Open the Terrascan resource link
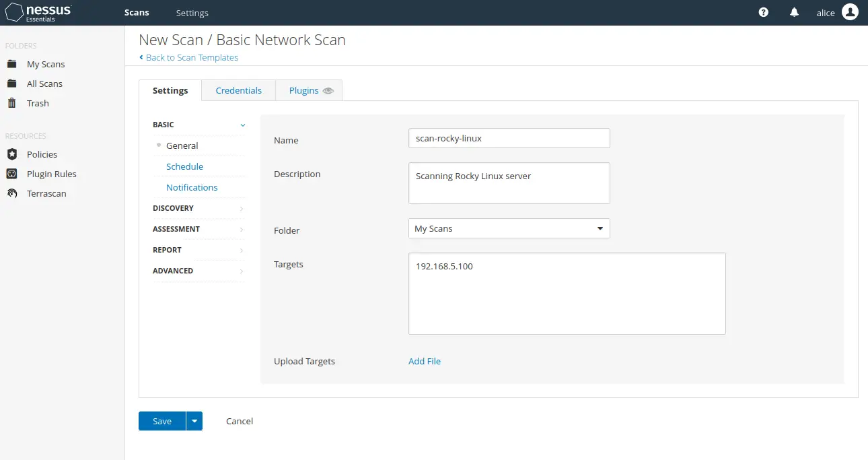The height and width of the screenshot is (460, 868). coord(46,193)
